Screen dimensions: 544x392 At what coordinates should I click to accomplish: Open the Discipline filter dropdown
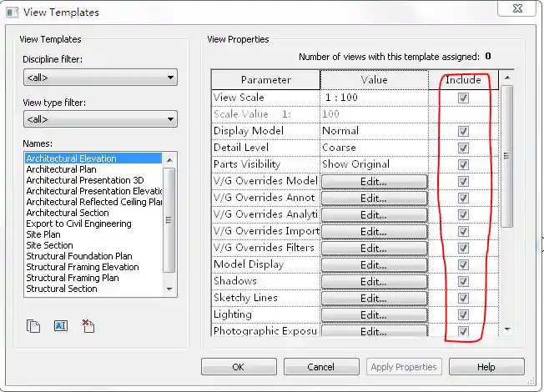pyautogui.click(x=100, y=78)
